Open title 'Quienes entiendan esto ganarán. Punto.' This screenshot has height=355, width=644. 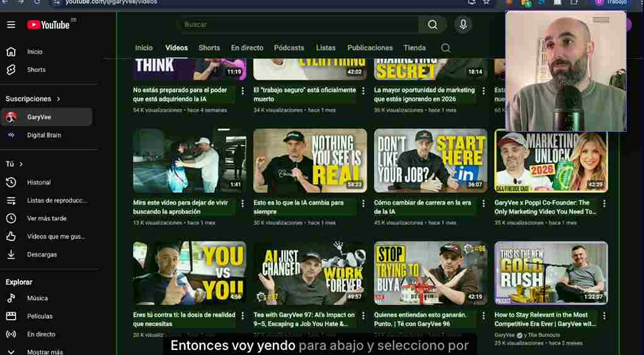[x=420, y=319]
